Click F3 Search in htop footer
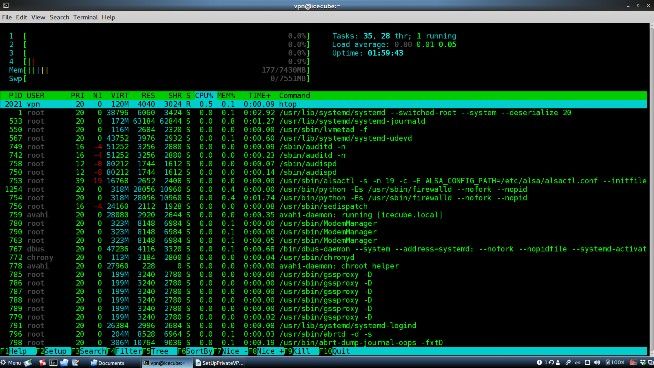 [89, 351]
